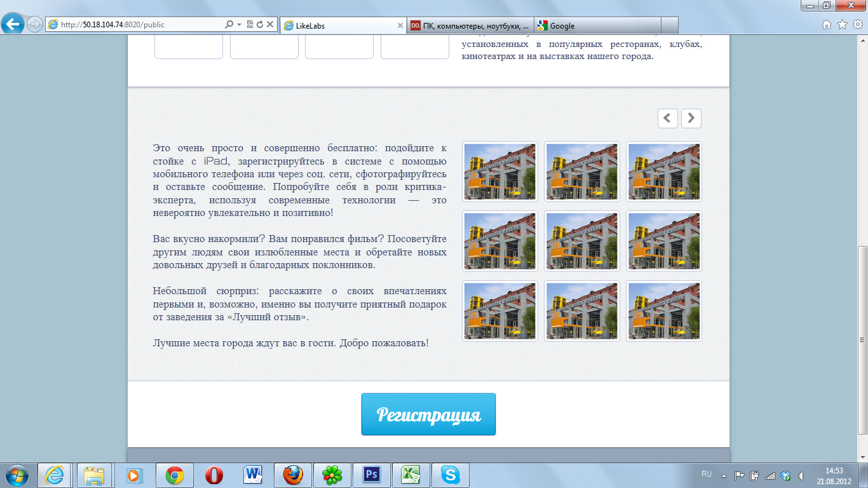Click the Регистрация button
The width and height of the screenshot is (868, 488).
pyautogui.click(x=428, y=414)
